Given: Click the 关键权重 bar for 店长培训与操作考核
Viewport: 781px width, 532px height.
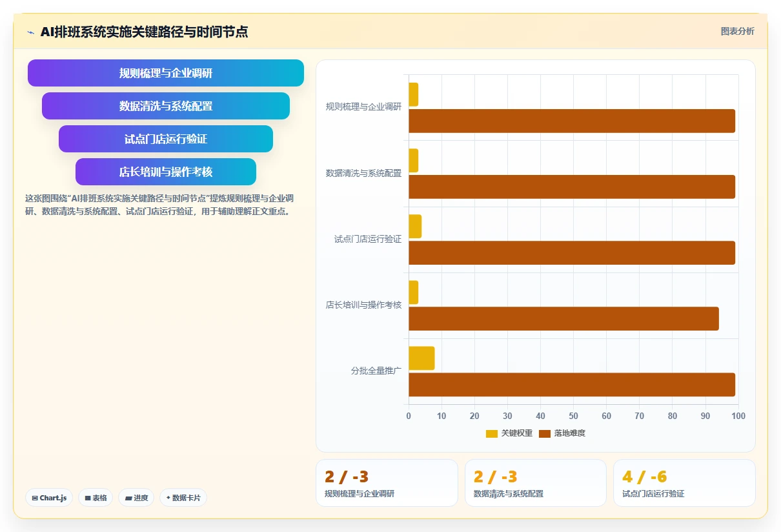Looking at the screenshot, I should [x=413, y=292].
